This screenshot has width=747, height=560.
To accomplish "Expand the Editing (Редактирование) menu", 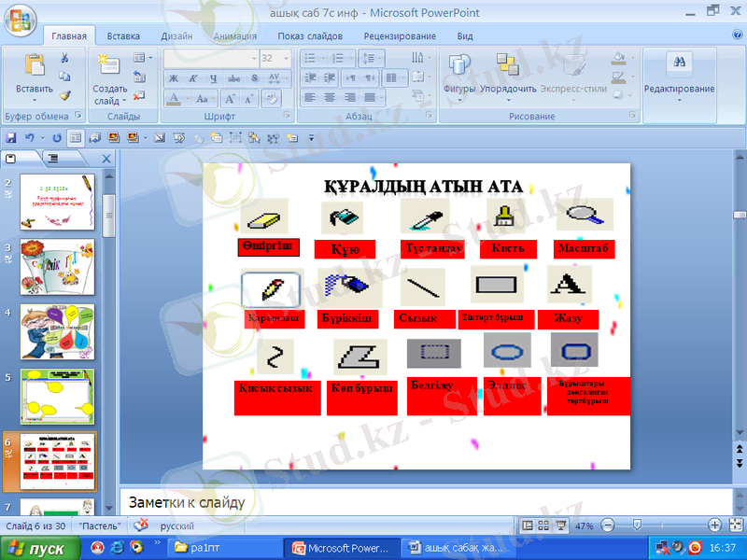I will coord(679,90).
